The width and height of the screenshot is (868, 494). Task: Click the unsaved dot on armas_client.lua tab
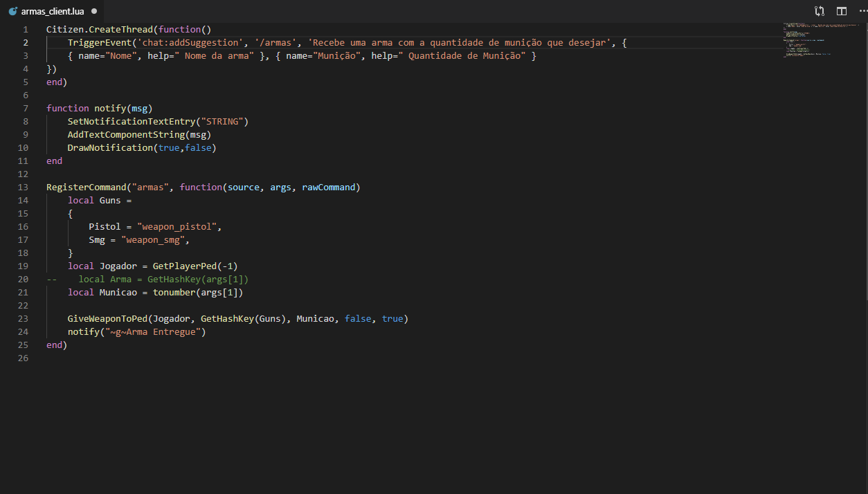(93, 12)
